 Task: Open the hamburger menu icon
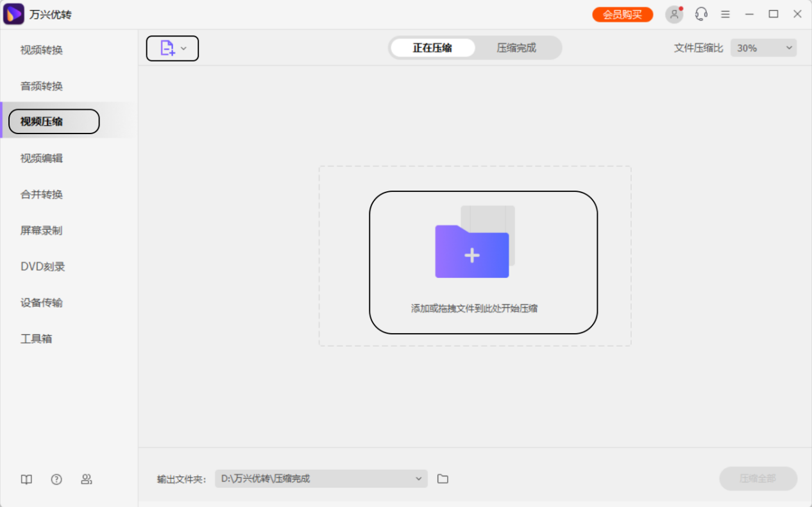tap(725, 13)
